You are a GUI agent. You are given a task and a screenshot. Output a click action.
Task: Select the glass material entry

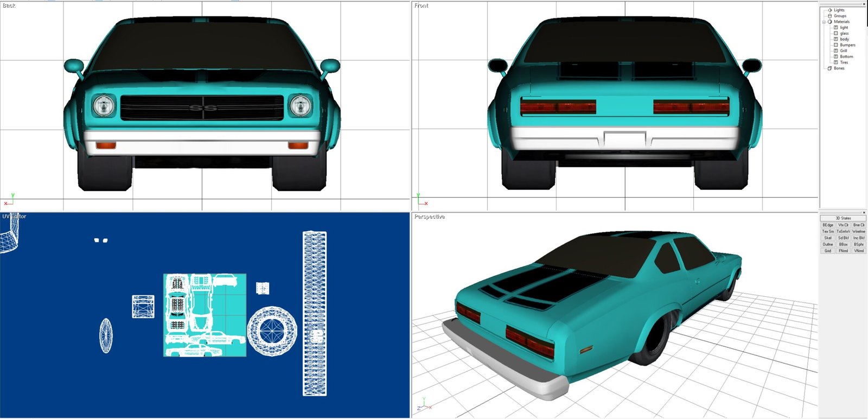point(844,33)
